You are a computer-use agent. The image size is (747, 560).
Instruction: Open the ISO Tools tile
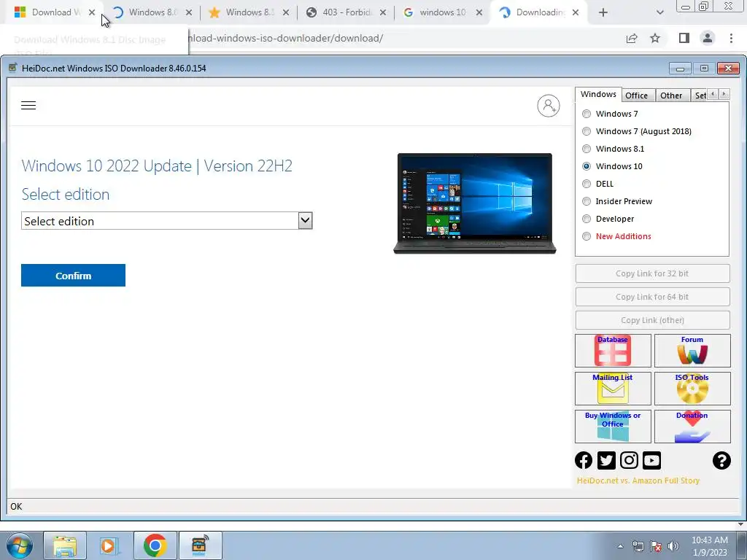[692, 389]
